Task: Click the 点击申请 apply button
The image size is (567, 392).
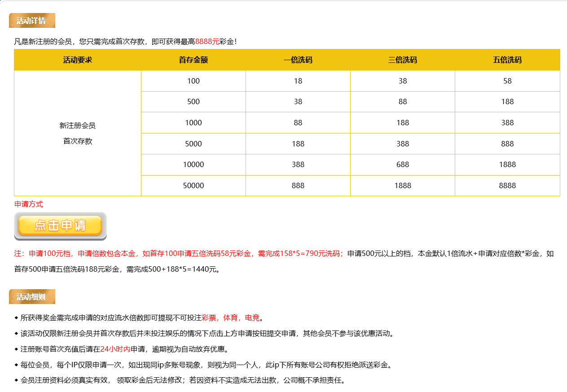Action: (x=60, y=226)
